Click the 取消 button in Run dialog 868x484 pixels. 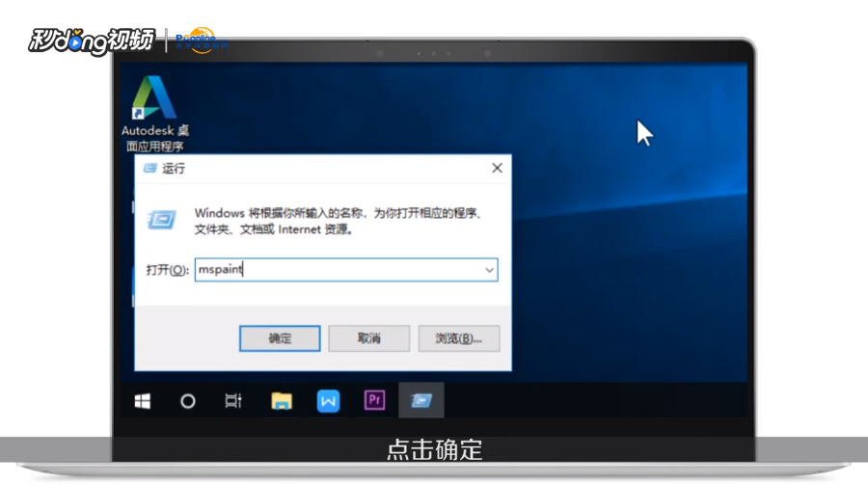click(368, 338)
